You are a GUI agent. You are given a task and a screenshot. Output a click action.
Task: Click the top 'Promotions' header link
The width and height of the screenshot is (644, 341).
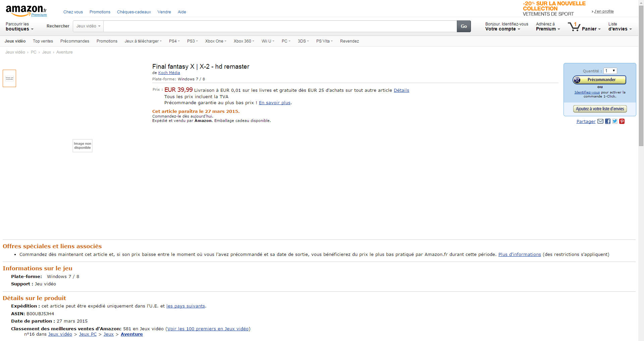coord(100,12)
